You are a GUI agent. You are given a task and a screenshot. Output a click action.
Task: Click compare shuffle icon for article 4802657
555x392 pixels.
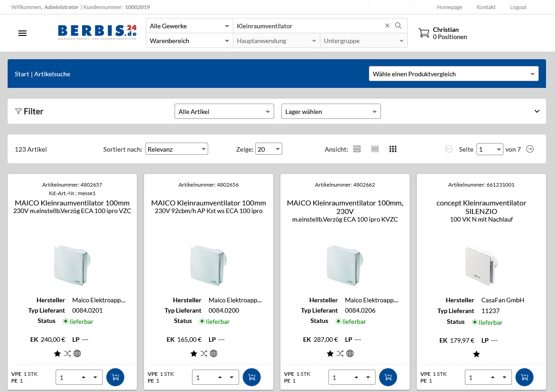pyautogui.click(x=67, y=353)
